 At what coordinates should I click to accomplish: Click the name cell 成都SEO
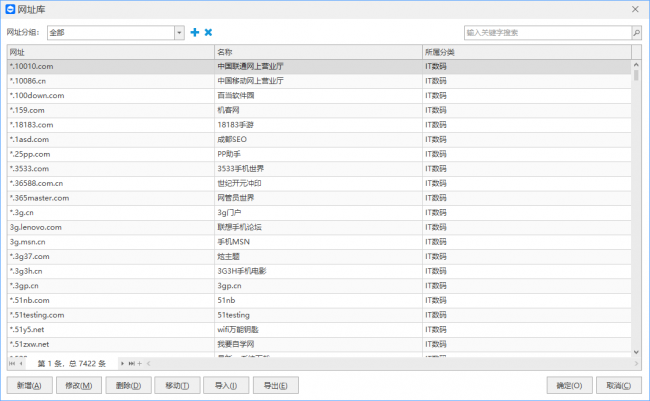(318, 139)
